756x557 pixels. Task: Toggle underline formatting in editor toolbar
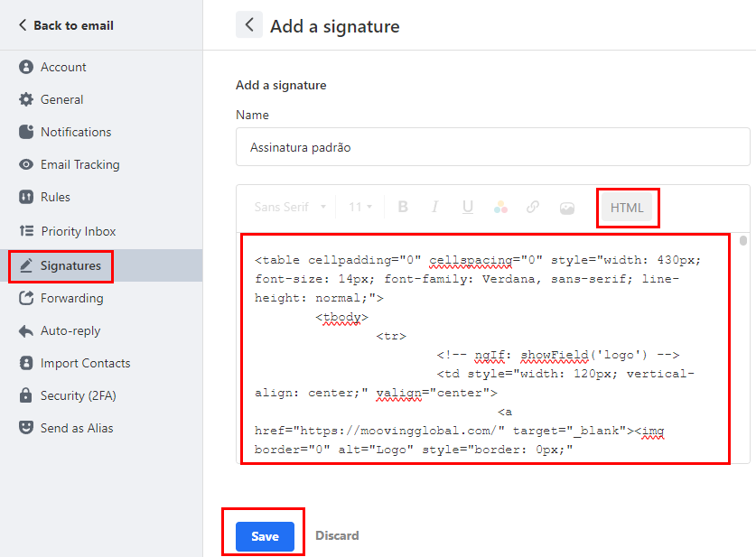click(x=467, y=208)
